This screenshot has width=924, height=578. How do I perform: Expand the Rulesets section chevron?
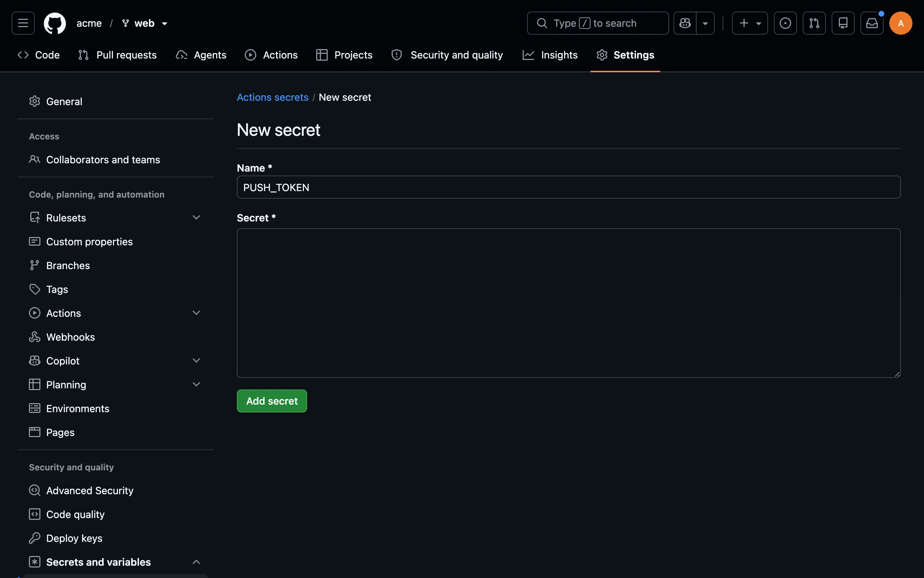pyautogui.click(x=196, y=217)
